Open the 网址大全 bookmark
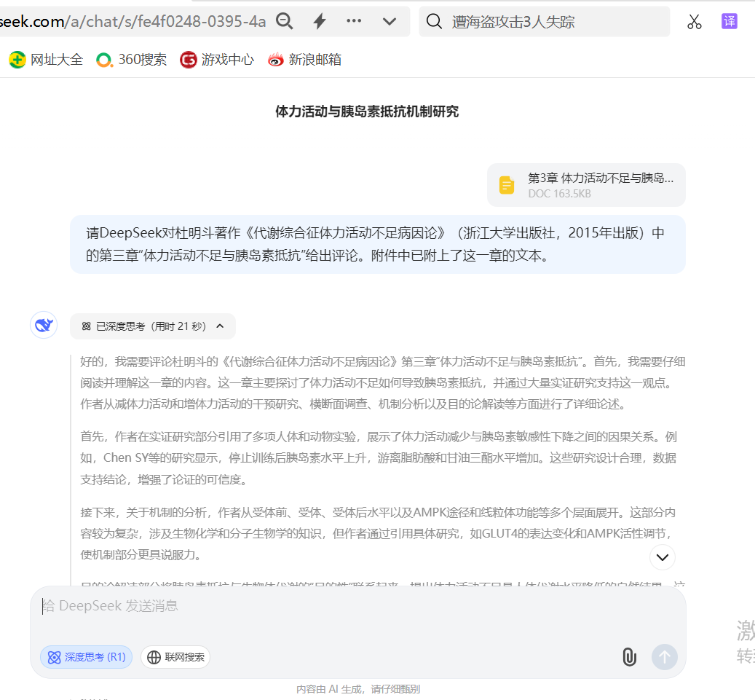The height and width of the screenshot is (700, 755). 46,60
